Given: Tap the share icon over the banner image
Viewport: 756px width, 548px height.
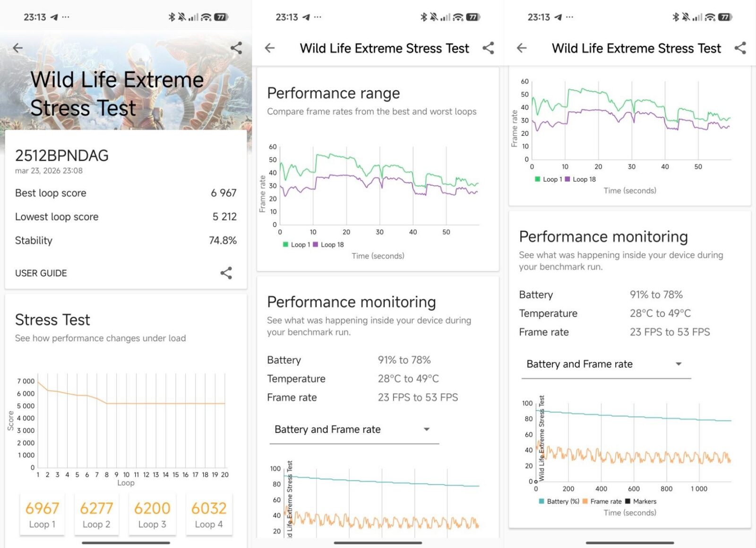Looking at the screenshot, I should click(236, 48).
